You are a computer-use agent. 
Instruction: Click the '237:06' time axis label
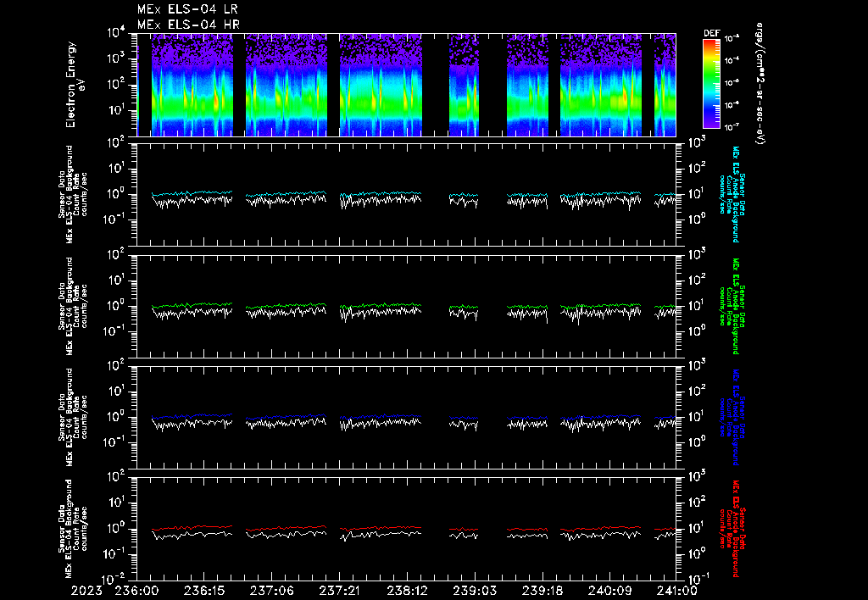[x=271, y=591]
